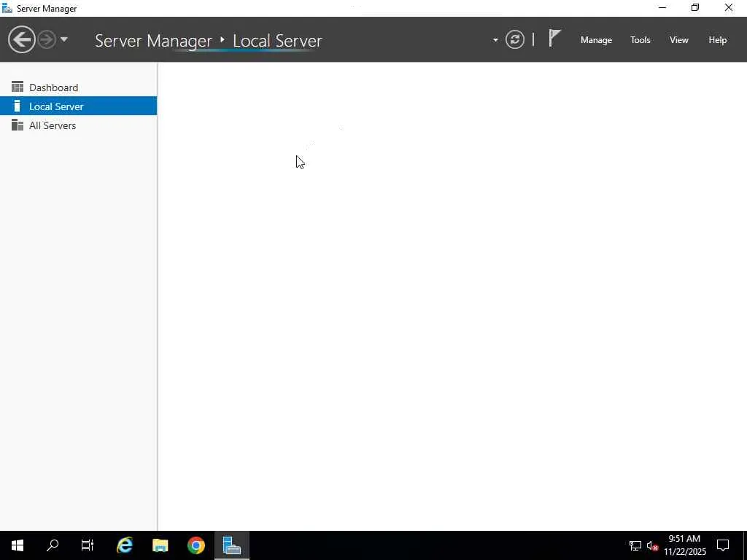Open the clock and date display
Viewport: 747px width, 560px height.
click(x=684, y=545)
